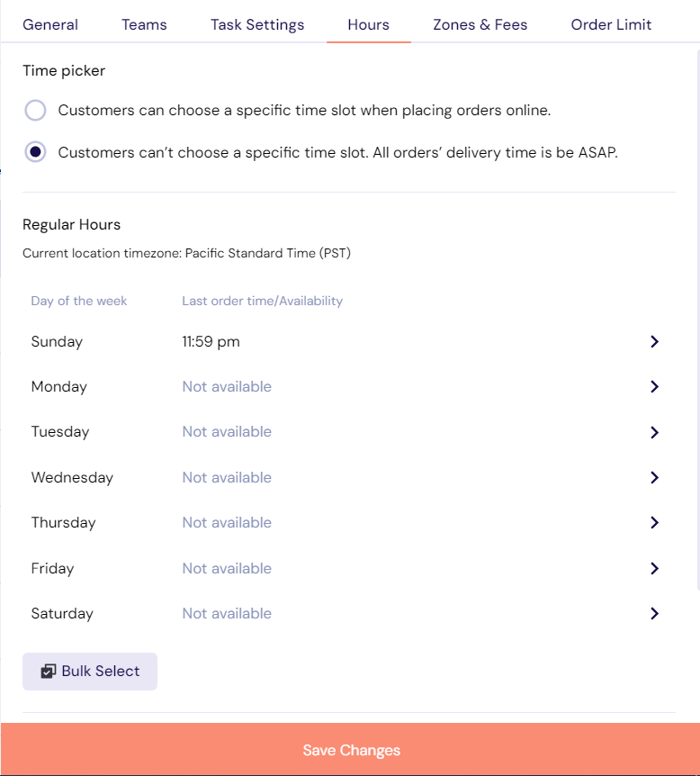Viewport: 700px width, 776px height.
Task: Go to Task Settings tab
Action: click(x=257, y=24)
